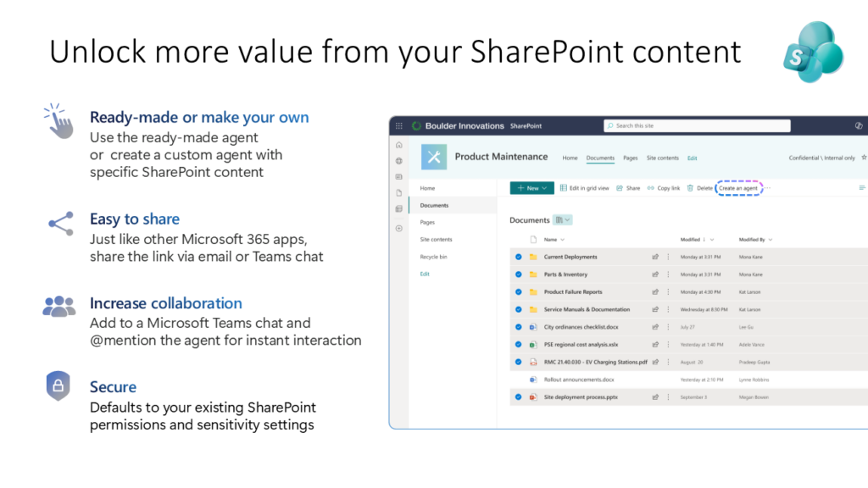
Task: Click the Share command bar button
Action: [x=628, y=188]
